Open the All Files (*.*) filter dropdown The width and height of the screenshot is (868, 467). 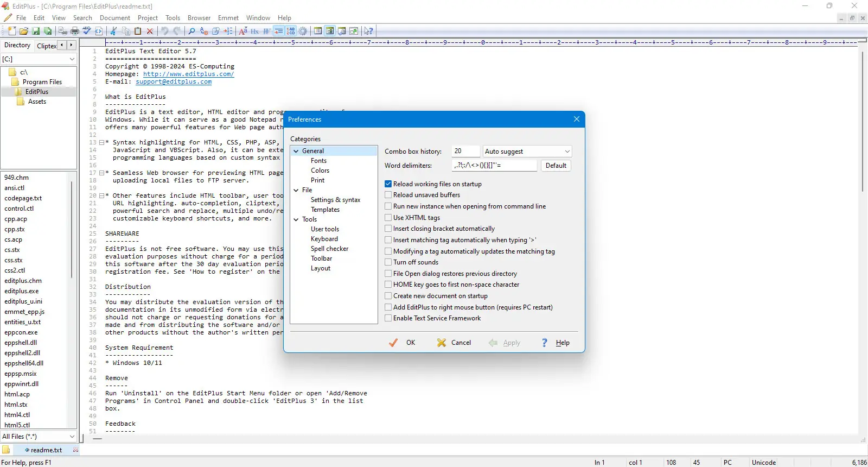[x=39, y=437]
